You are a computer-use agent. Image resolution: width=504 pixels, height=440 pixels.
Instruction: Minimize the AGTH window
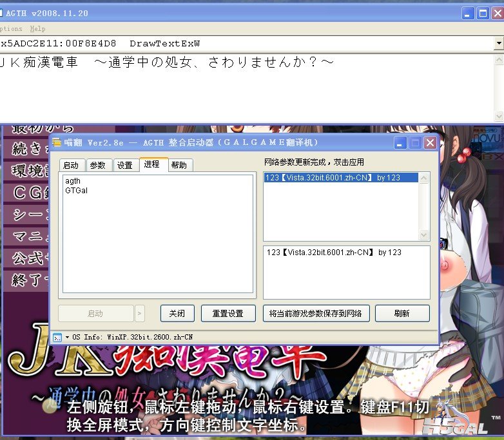click(x=468, y=14)
